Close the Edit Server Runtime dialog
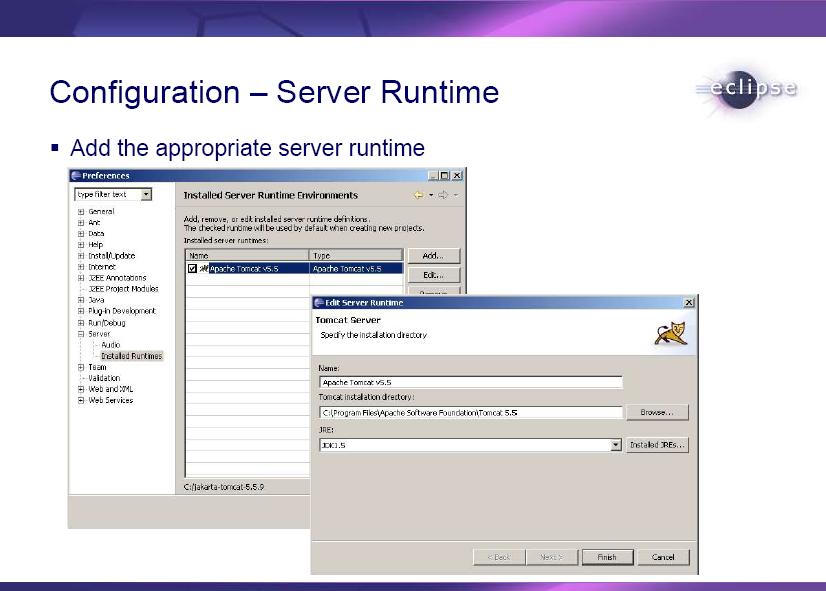Image resolution: width=826 pixels, height=591 pixels. [x=689, y=303]
